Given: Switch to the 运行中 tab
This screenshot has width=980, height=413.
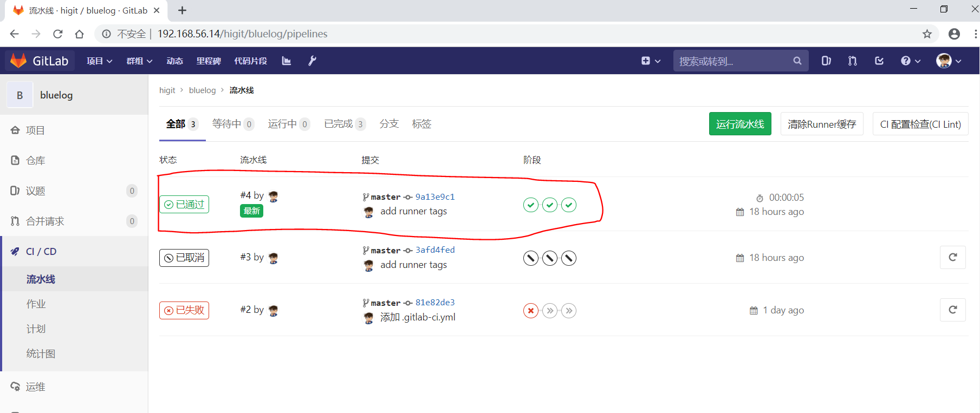Looking at the screenshot, I should tap(289, 124).
